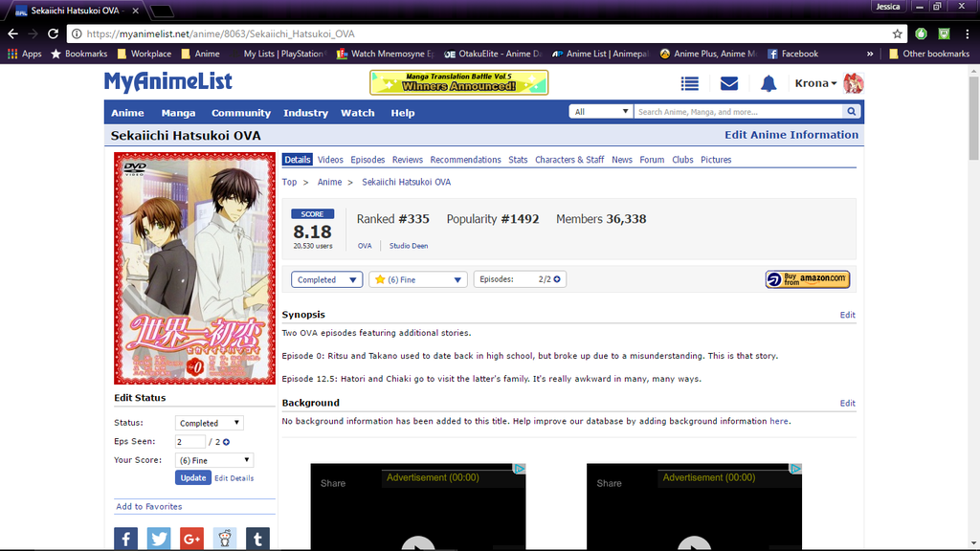This screenshot has height=551, width=980.
Task: Open the anime cover image thumbnail
Action: (194, 268)
